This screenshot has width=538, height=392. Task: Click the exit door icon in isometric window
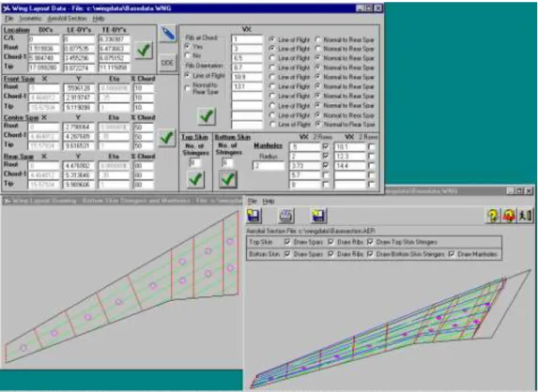(x=525, y=216)
